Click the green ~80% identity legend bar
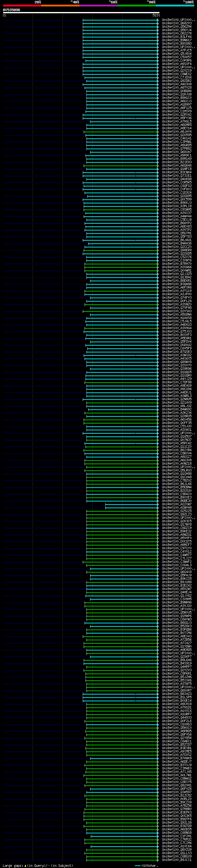This screenshot has height=868, width=197. coord(137,6)
